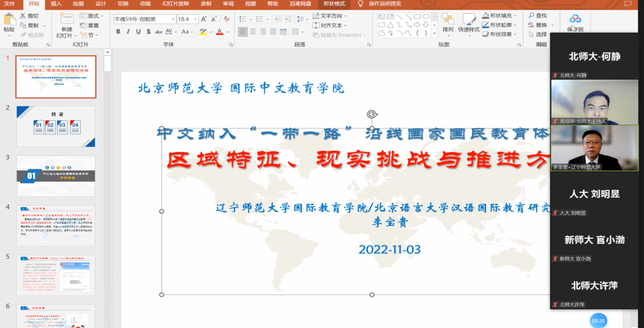Open the font size 18.4 dropdown
This screenshot has height=328, width=644.
click(x=196, y=19)
